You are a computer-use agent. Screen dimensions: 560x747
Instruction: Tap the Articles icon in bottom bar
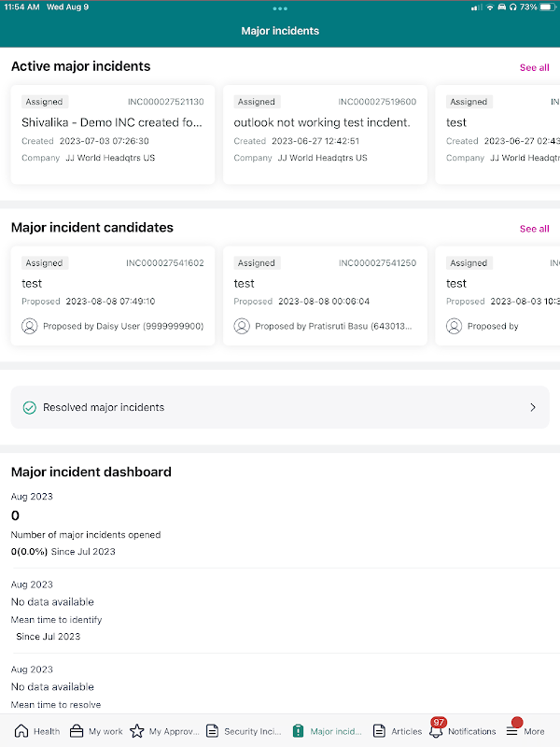(379, 731)
